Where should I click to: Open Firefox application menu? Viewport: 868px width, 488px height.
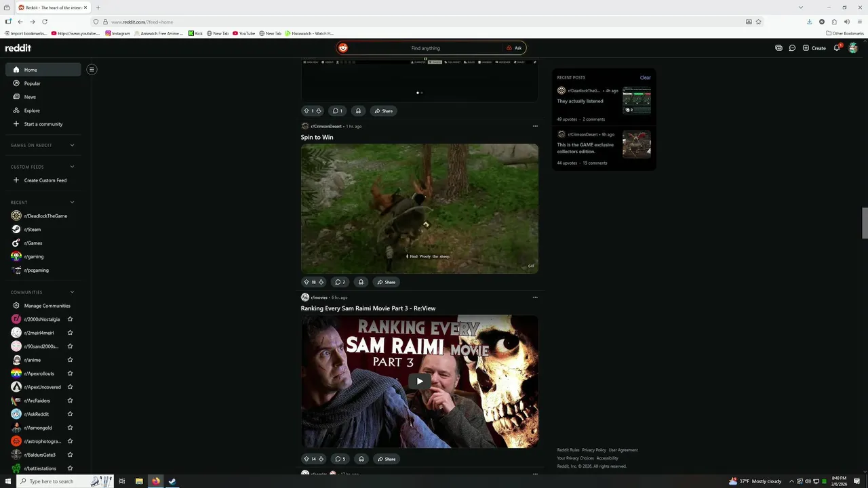tap(859, 22)
